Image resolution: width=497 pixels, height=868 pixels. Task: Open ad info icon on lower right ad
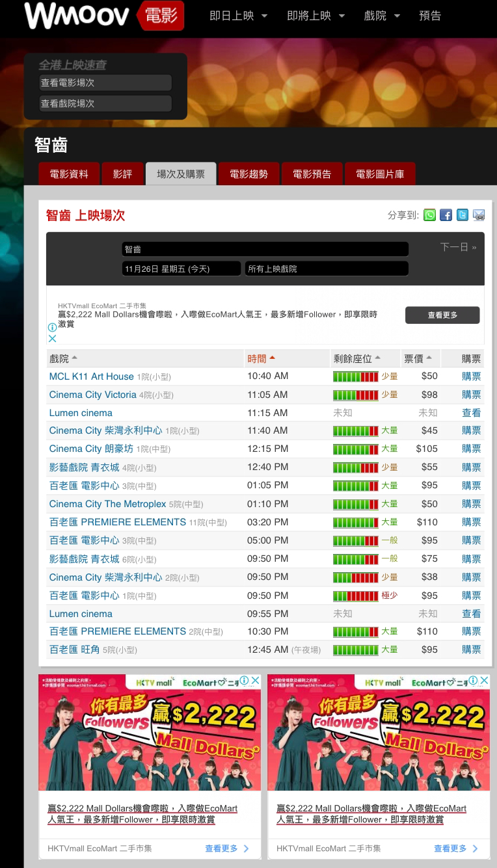pyautogui.click(x=474, y=680)
